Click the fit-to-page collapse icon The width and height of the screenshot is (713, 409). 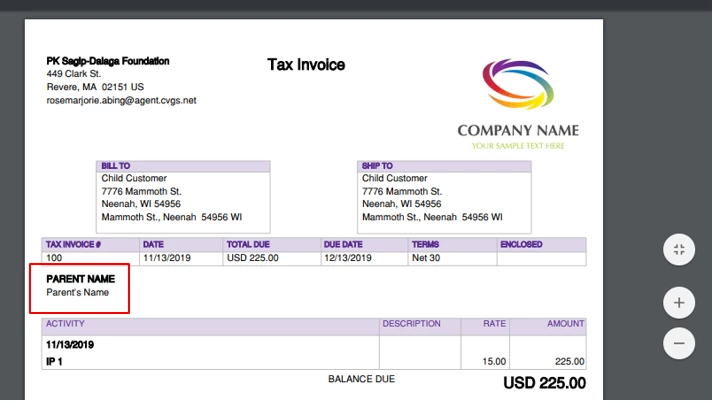(678, 249)
